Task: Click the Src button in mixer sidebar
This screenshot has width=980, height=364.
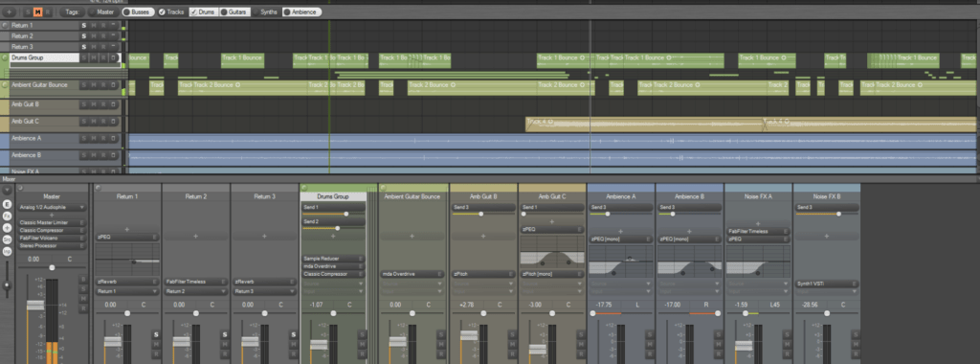Action: click(x=8, y=239)
